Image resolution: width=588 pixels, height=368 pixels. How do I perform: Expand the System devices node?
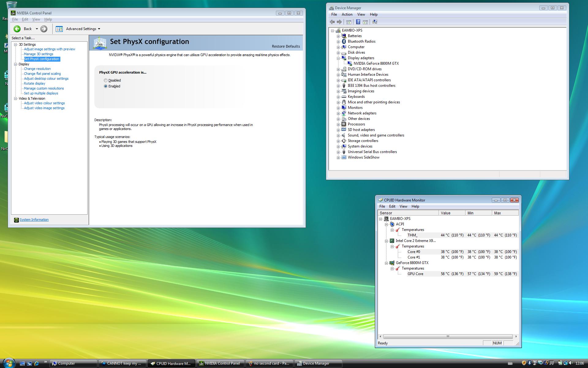tap(338, 146)
